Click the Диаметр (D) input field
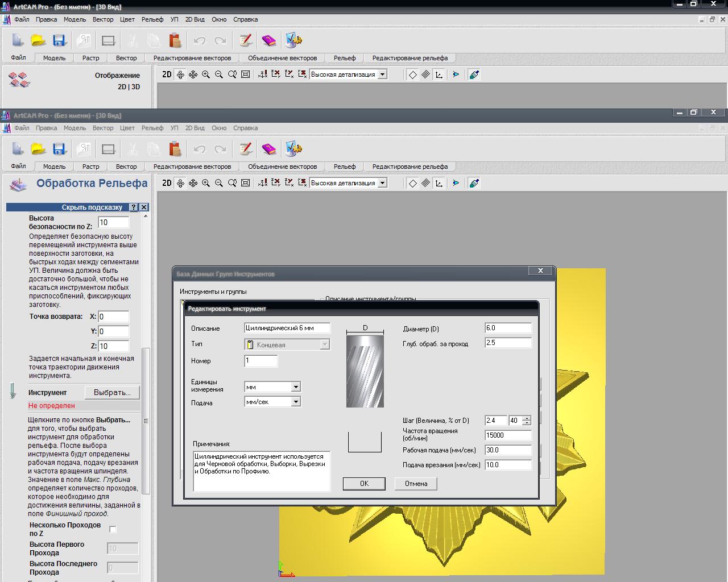Viewport: 728px width, 582px height. (x=507, y=328)
